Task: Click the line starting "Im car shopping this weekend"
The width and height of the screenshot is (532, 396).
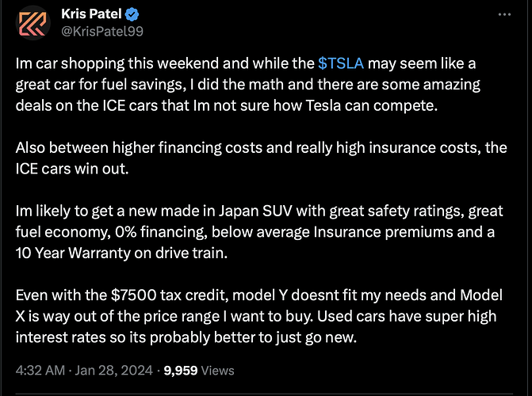Action: [x=246, y=63]
